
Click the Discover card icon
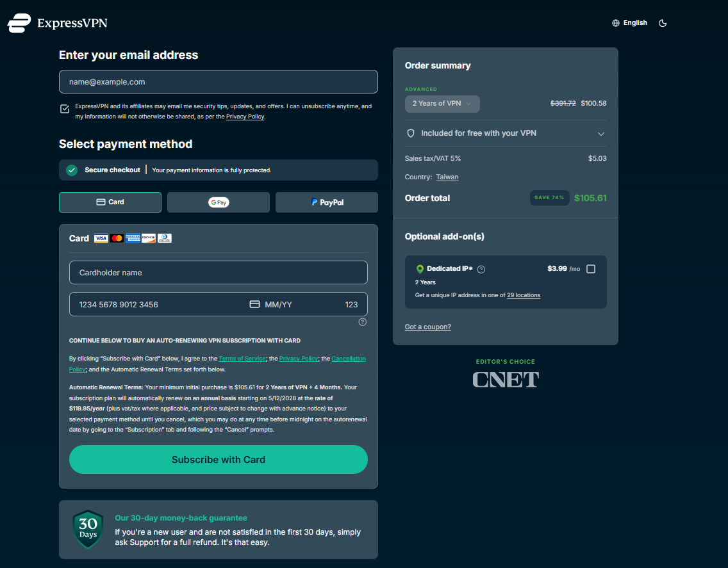coord(148,238)
